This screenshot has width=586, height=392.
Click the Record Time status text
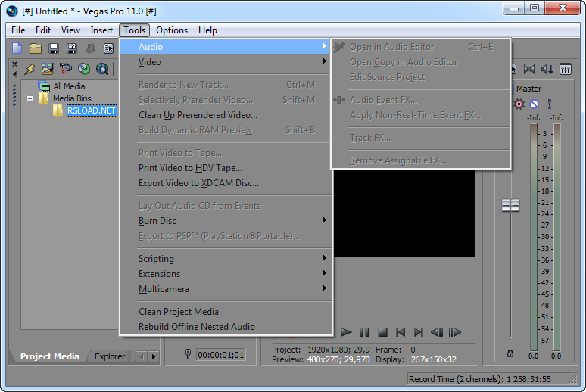pyautogui.click(x=479, y=379)
